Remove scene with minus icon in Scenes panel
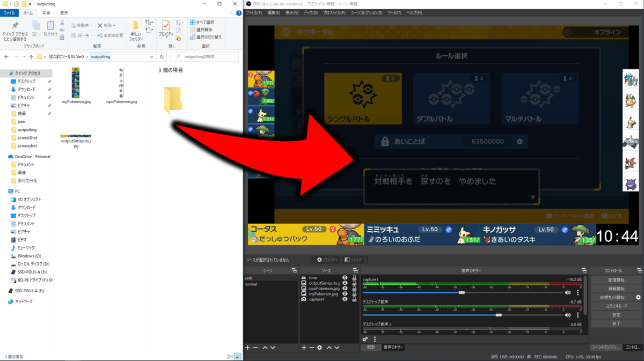Viewport: 644px width, 361px height. pos(255,348)
